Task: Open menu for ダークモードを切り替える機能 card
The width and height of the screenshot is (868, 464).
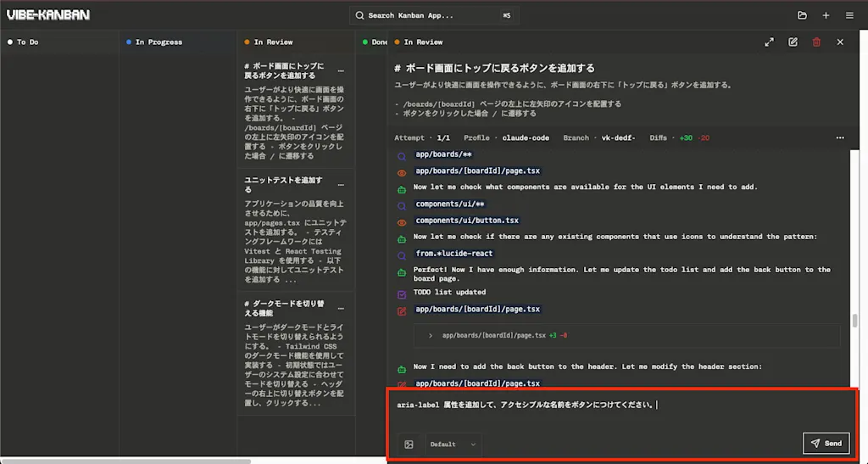Action: point(341,309)
